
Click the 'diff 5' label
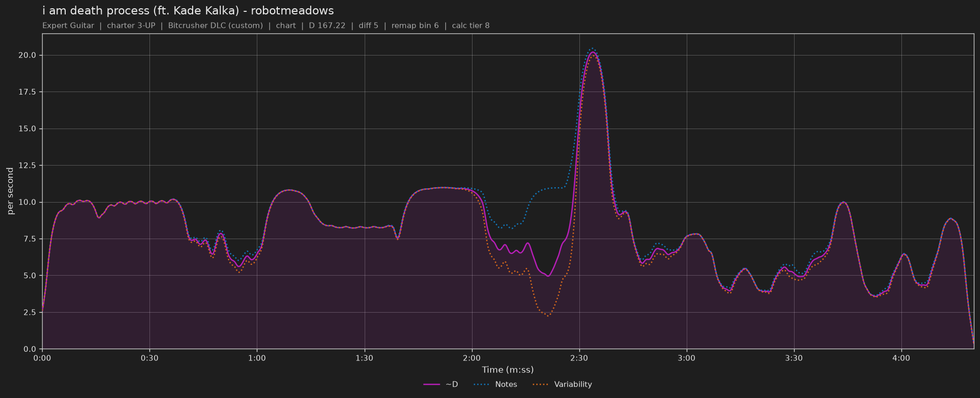click(x=368, y=25)
